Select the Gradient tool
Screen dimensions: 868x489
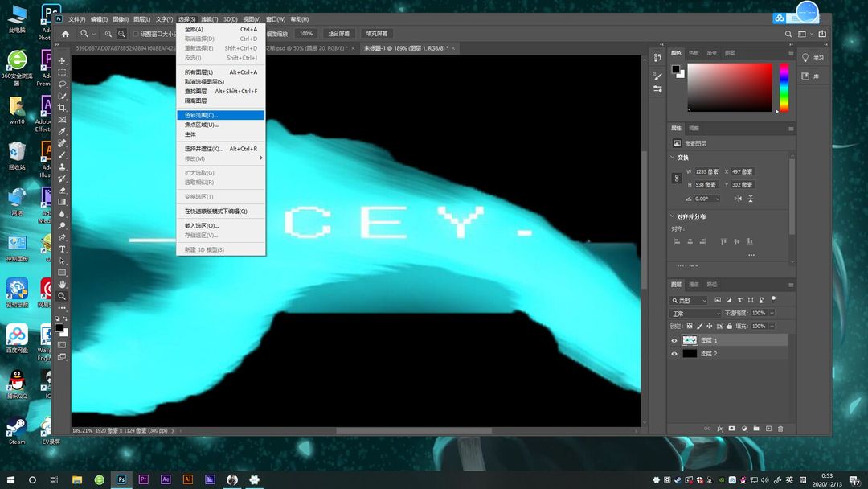[x=62, y=202]
